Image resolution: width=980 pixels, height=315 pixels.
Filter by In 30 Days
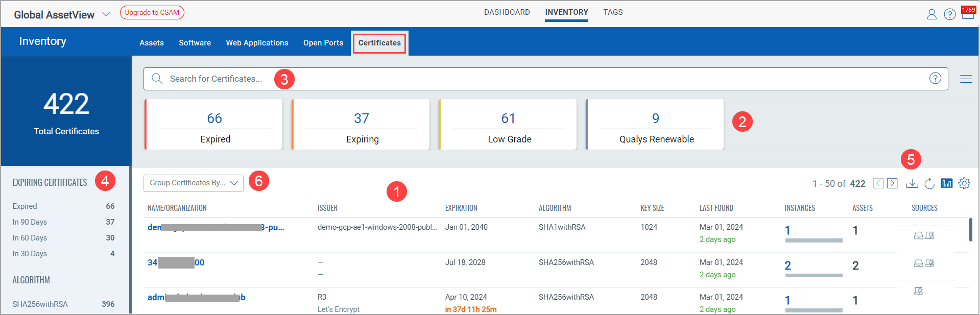tap(64, 254)
